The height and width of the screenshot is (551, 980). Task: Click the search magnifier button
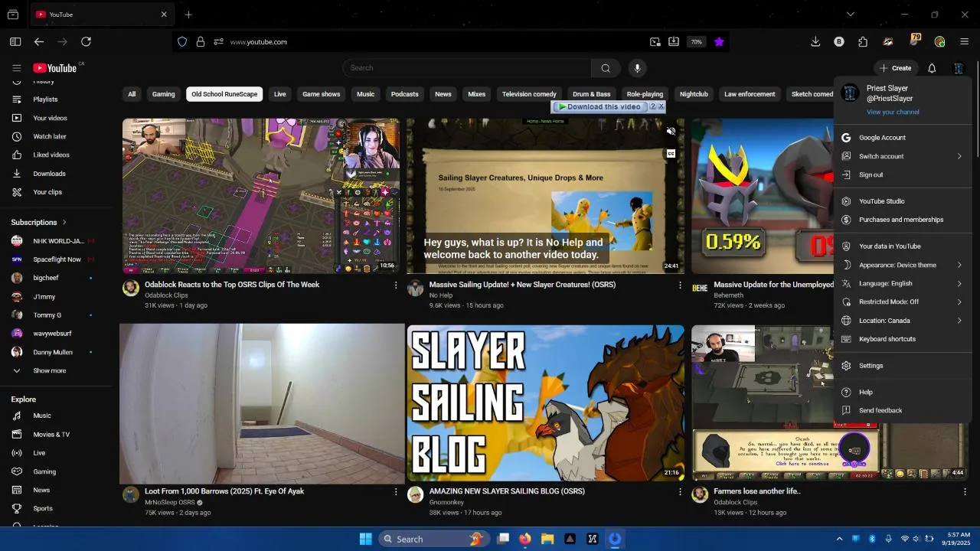point(606,68)
